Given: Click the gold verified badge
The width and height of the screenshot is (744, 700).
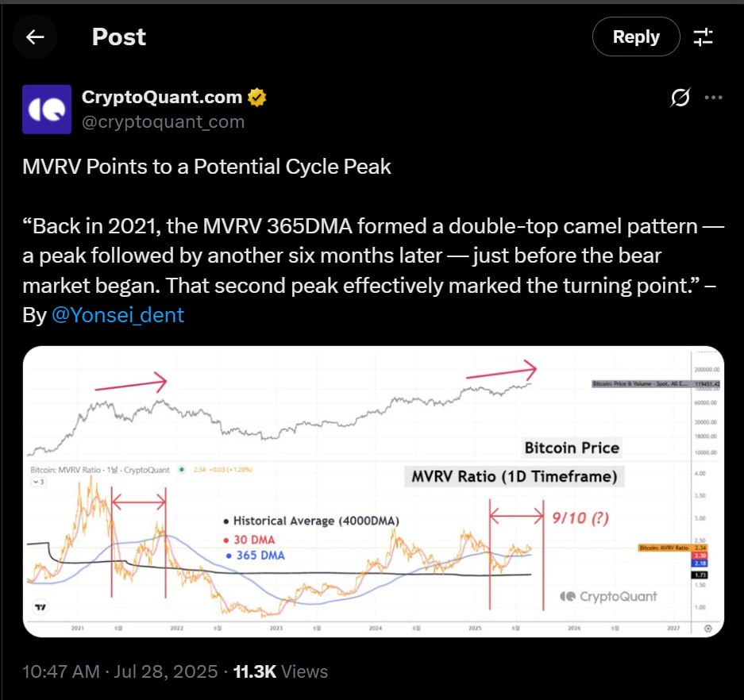Looking at the screenshot, I should point(256,97).
